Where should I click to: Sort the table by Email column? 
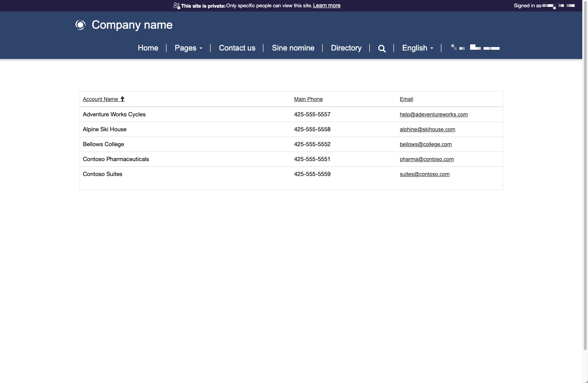tap(406, 99)
